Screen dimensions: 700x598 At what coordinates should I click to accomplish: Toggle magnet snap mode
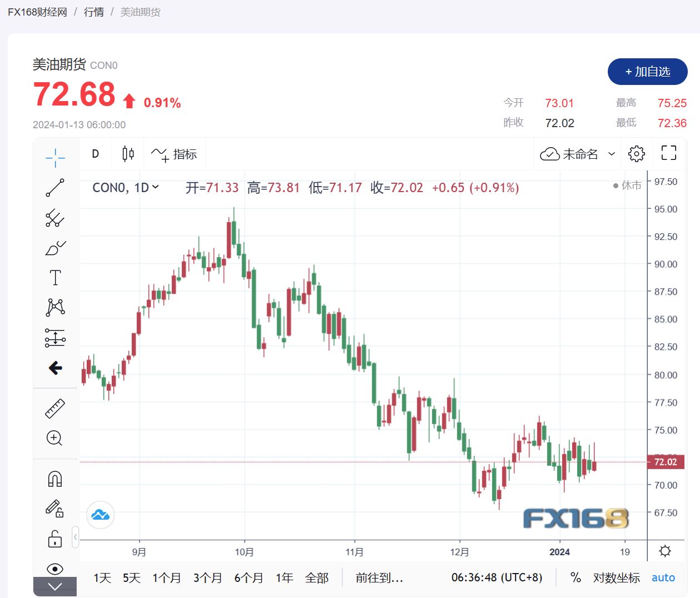click(55, 479)
